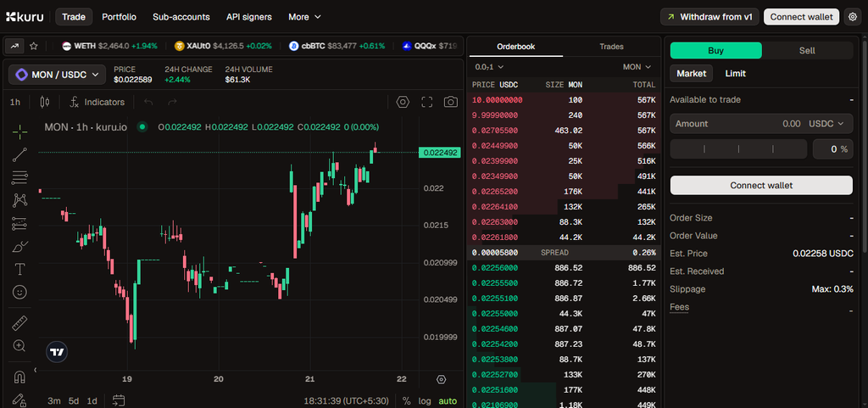Select the trend line drawing tool

coord(20,155)
